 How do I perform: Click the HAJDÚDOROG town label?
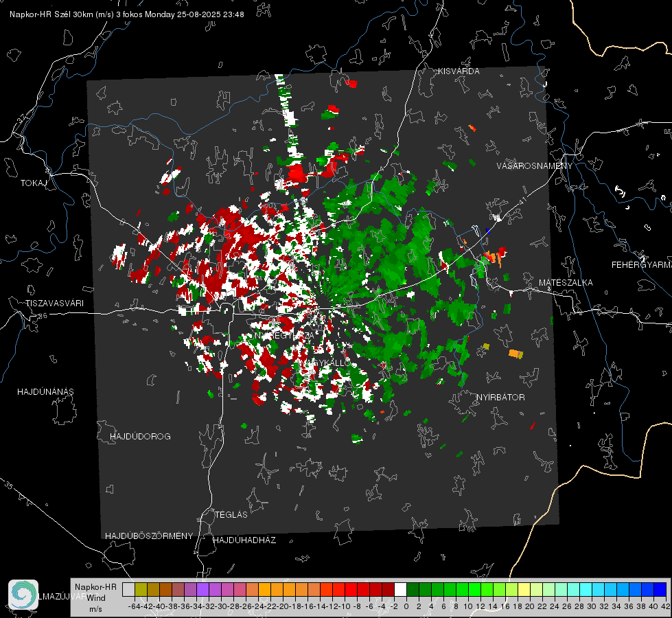point(140,437)
